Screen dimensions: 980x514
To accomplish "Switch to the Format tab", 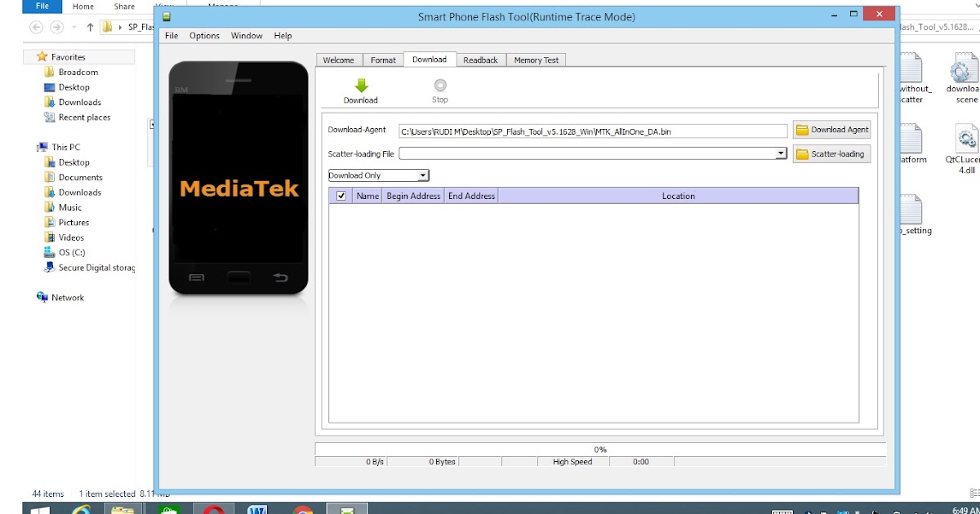I will click(x=383, y=60).
